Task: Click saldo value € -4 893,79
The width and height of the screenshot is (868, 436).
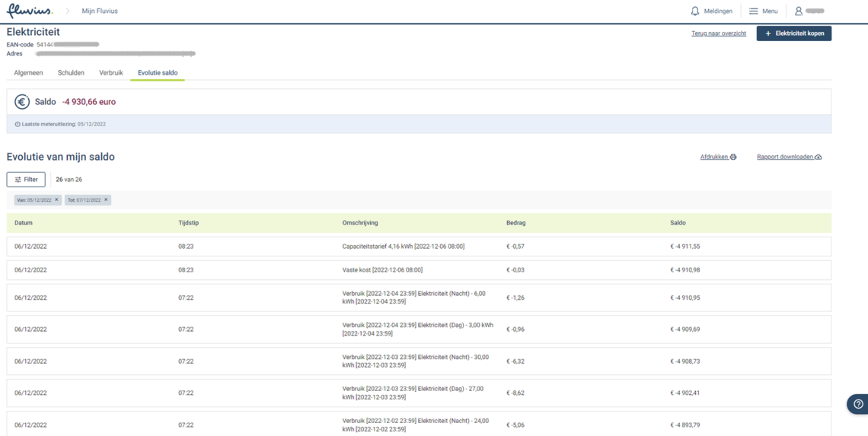Action: click(685, 425)
